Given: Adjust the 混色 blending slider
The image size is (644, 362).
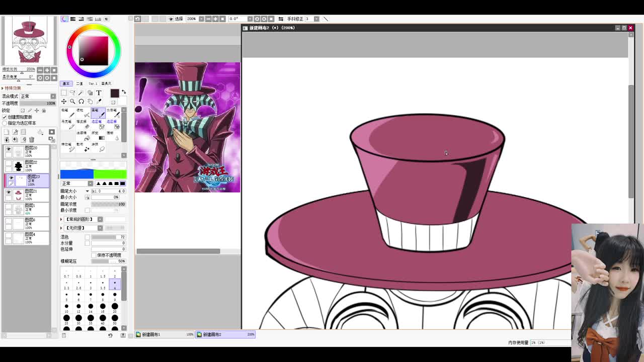Looking at the screenshot, I should (108, 237).
